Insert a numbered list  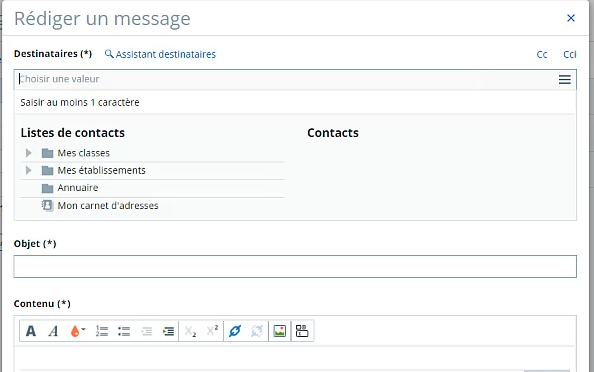click(x=102, y=331)
